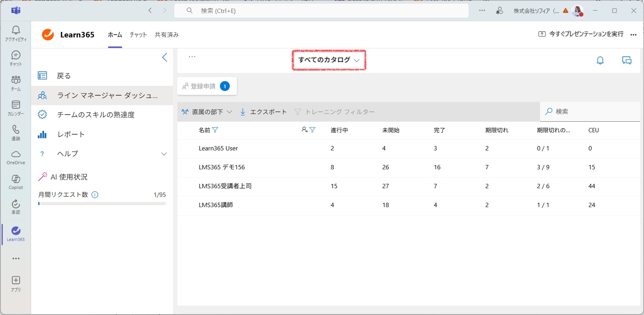Image resolution: width=644 pixels, height=315 pixels.
Task: Open the ellipsis menu beside catalog selector
Action: coord(192,57)
